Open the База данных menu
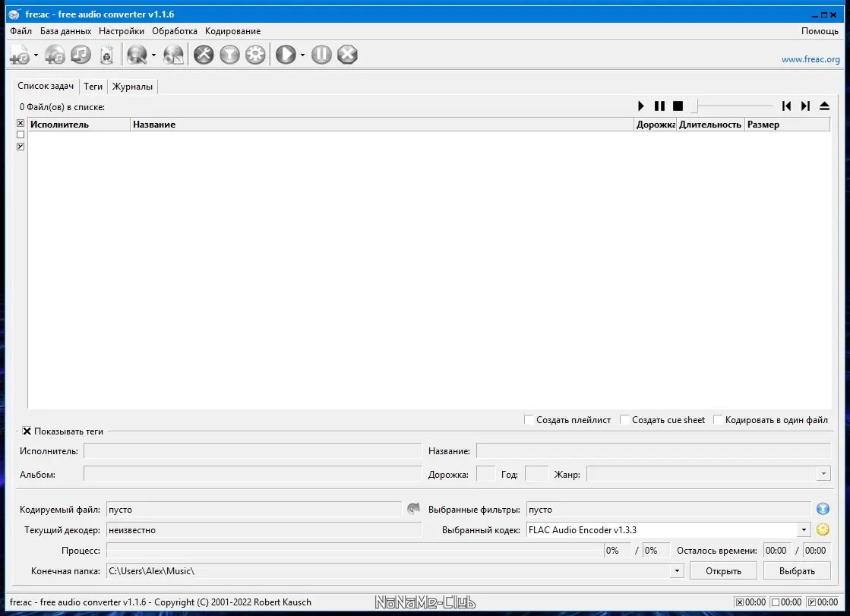The image size is (850, 616). click(x=65, y=31)
